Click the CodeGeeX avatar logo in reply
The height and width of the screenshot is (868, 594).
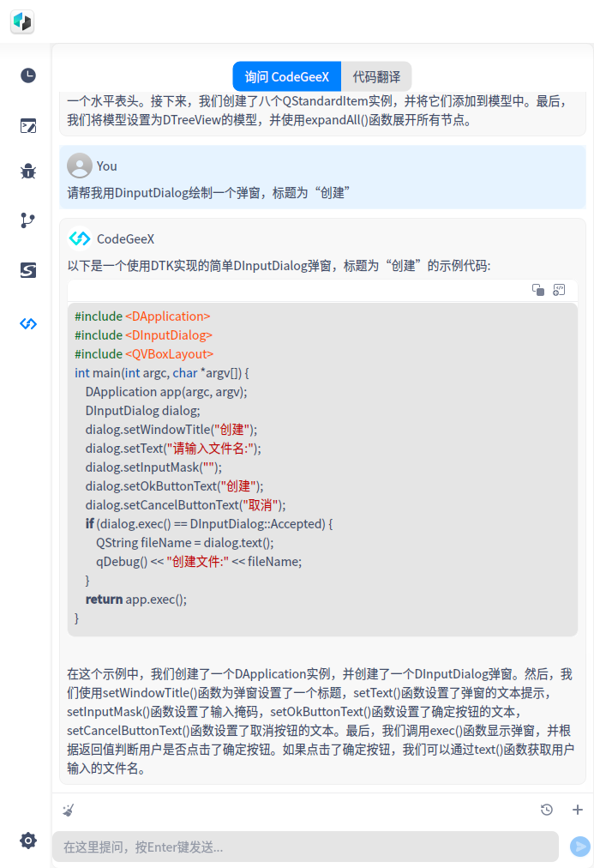pos(80,238)
